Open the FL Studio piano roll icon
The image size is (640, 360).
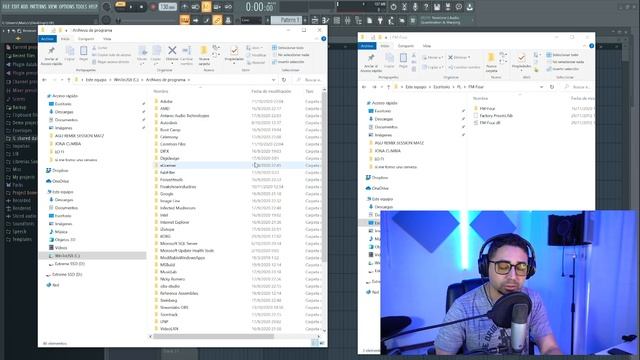(x=326, y=20)
